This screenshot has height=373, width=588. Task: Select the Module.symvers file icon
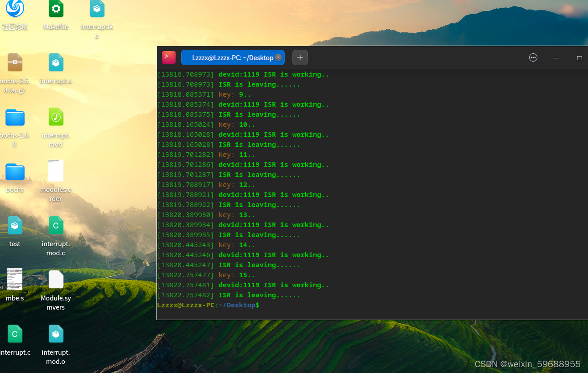click(56, 279)
